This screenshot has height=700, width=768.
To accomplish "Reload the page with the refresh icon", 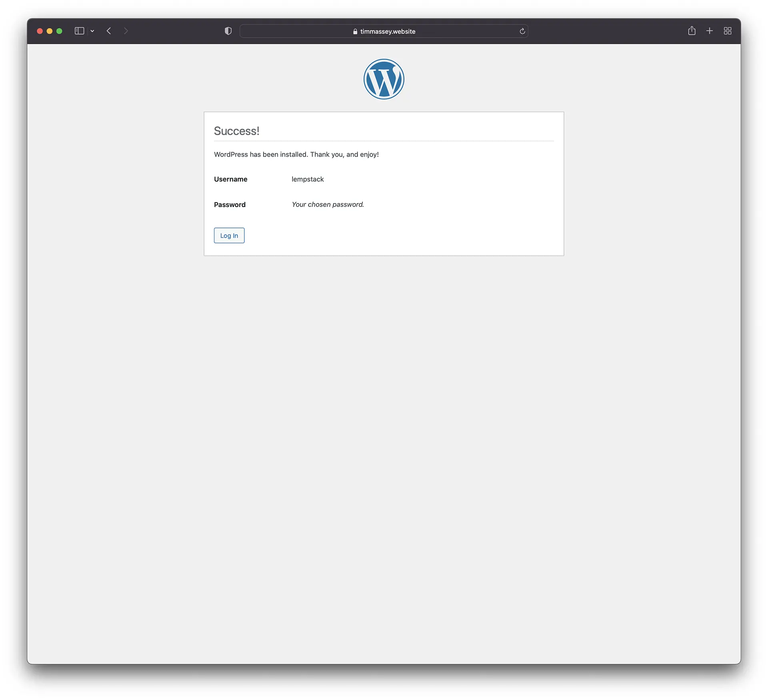I will [x=522, y=31].
